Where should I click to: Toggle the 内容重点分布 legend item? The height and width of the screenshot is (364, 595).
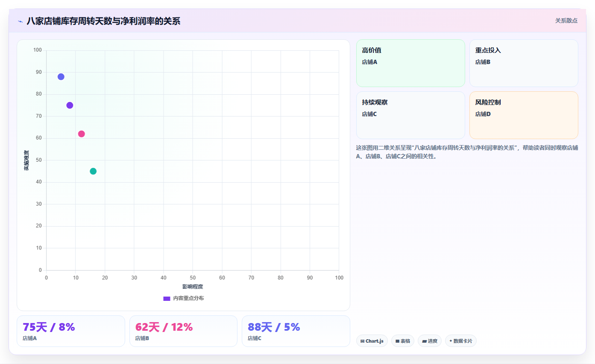tap(184, 298)
